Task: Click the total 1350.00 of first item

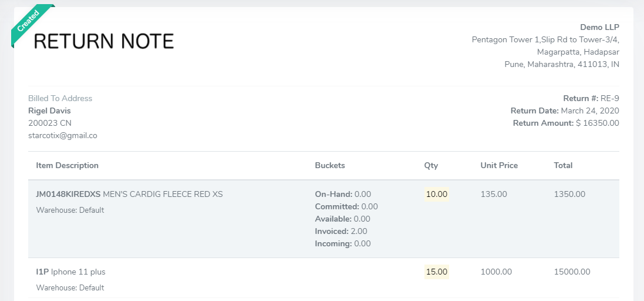Action: pos(569,194)
